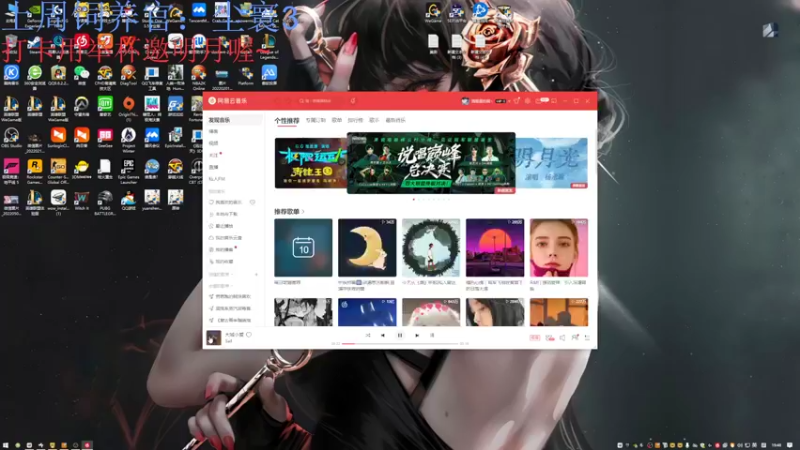This screenshot has height=450, width=800.
Task: Switch to the 最新音乐 tab
Action: coord(395,120)
